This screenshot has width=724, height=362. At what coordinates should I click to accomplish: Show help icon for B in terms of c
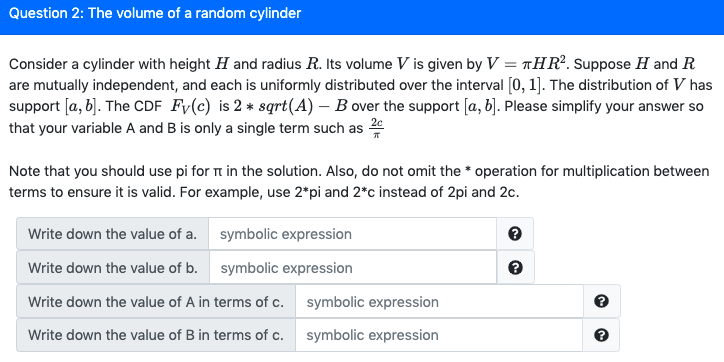coord(601,335)
